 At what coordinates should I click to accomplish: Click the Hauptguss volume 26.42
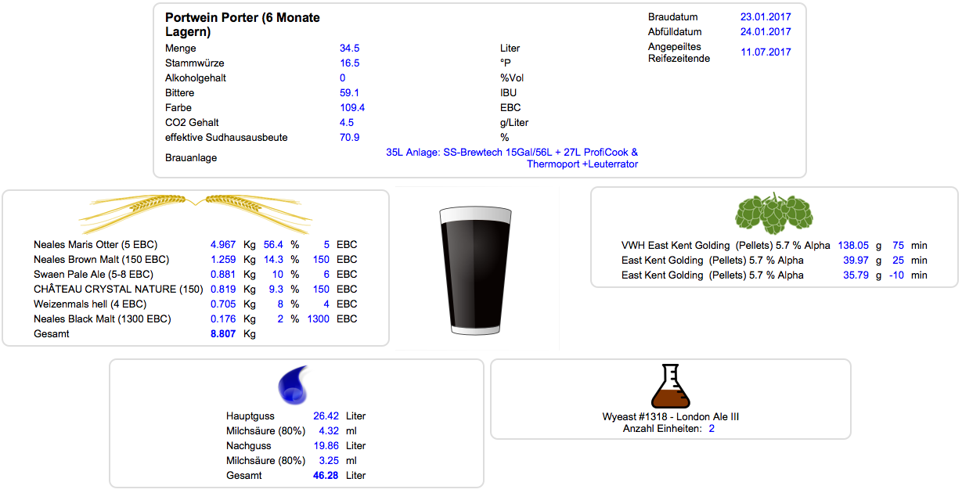[326, 416]
